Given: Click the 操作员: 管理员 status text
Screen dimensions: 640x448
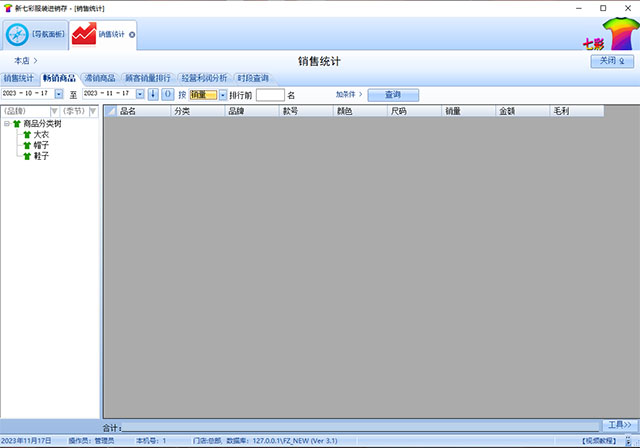Looking at the screenshot, I should click(91, 441).
